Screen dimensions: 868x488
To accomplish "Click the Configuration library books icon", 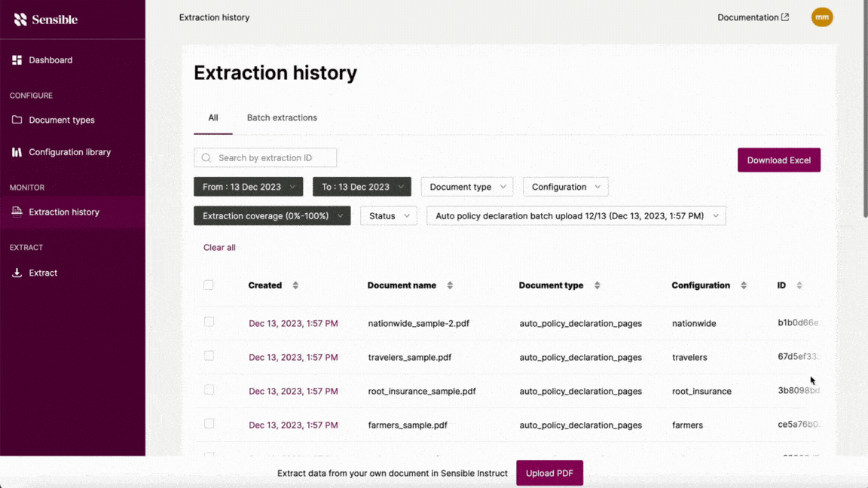I will [x=17, y=151].
